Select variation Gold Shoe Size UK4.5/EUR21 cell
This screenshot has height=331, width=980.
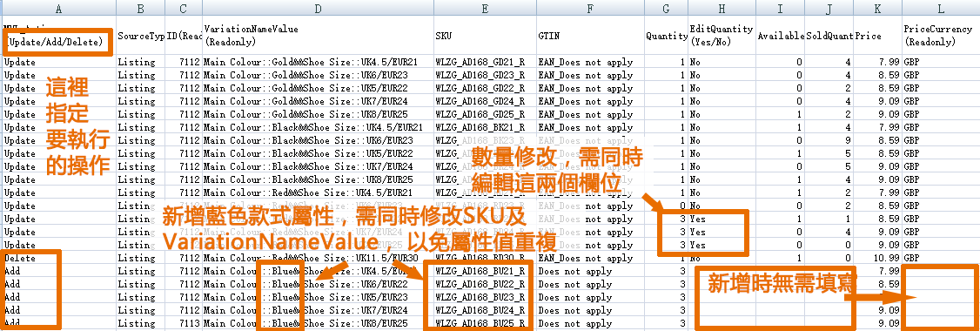318,62
